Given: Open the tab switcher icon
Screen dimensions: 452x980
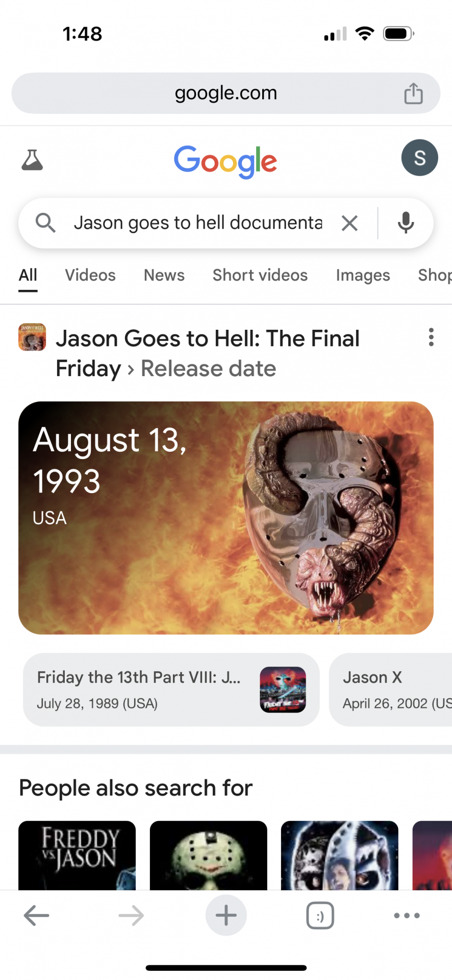Looking at the screenshot, I should pos(320,915).
